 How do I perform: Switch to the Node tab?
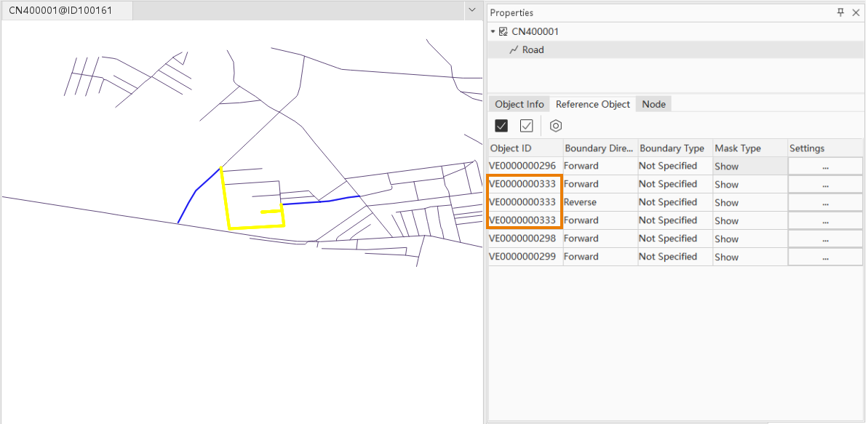(653, 104)
